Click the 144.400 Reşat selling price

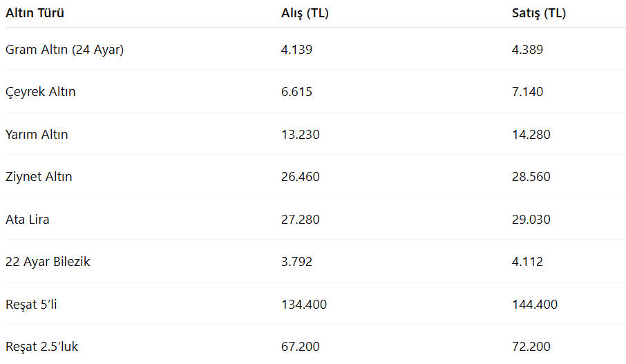[535, 305]
